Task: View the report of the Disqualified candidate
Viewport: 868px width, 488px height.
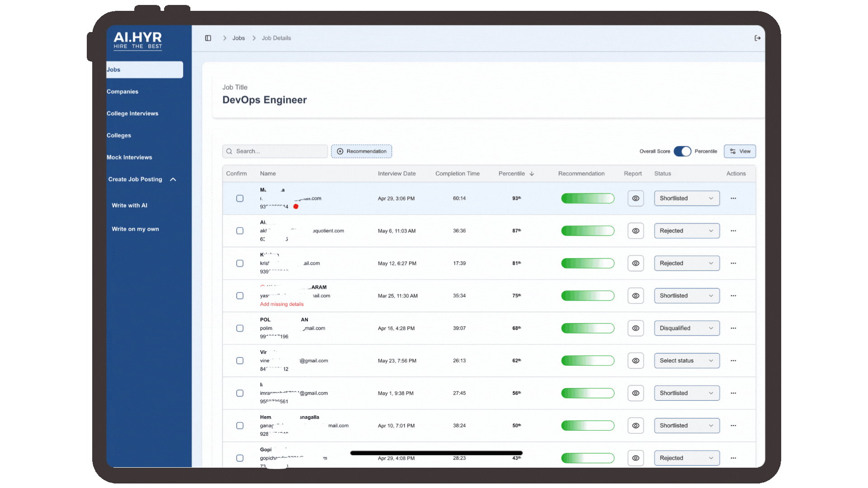Action: coord(636,328)
